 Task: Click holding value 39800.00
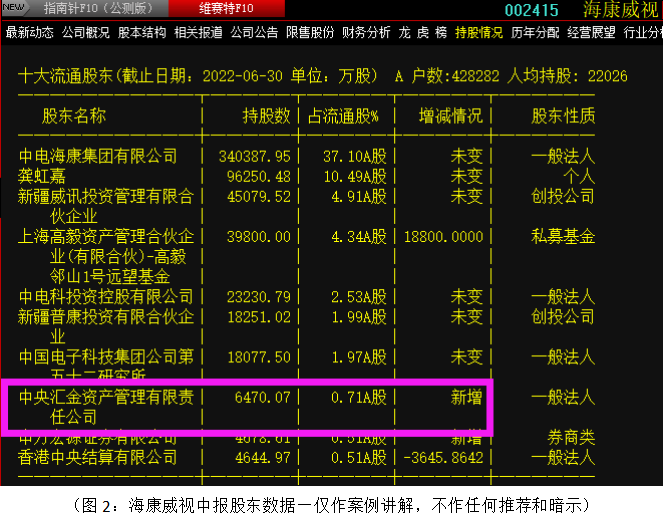[x=259, y=237]
